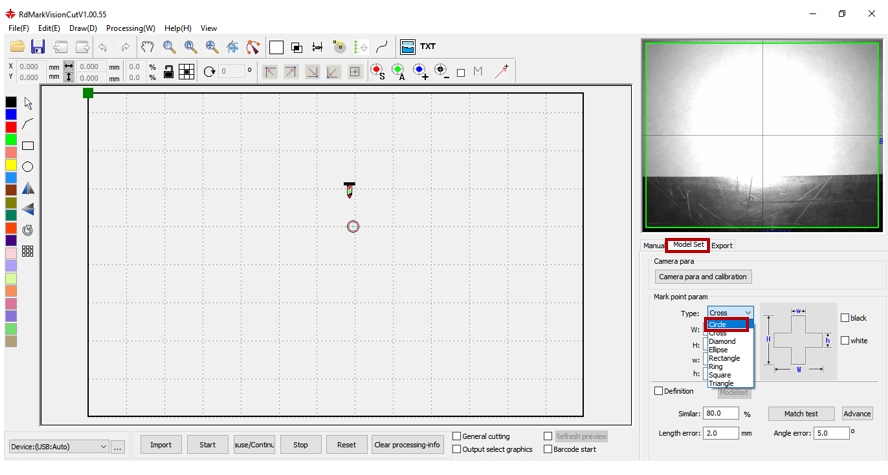
Task: Click the Advance button
Action: (857, 413)
